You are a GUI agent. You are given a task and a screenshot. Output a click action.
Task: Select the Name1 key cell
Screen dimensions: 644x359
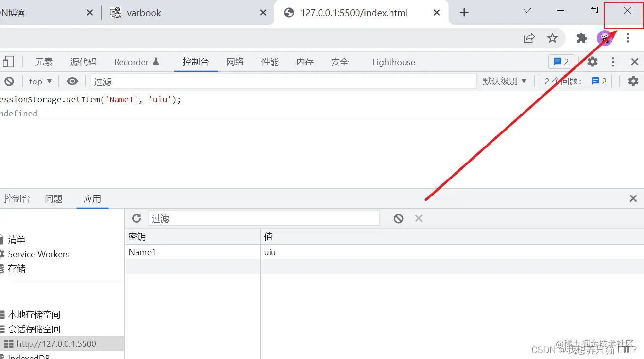(193, 252)
